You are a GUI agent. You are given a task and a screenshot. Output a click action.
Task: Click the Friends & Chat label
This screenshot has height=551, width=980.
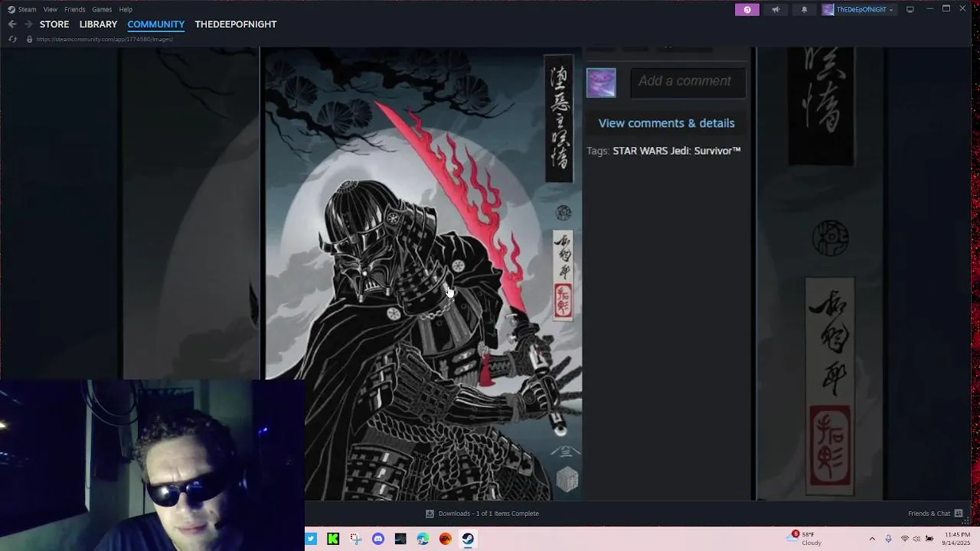[x=929, y=514]
